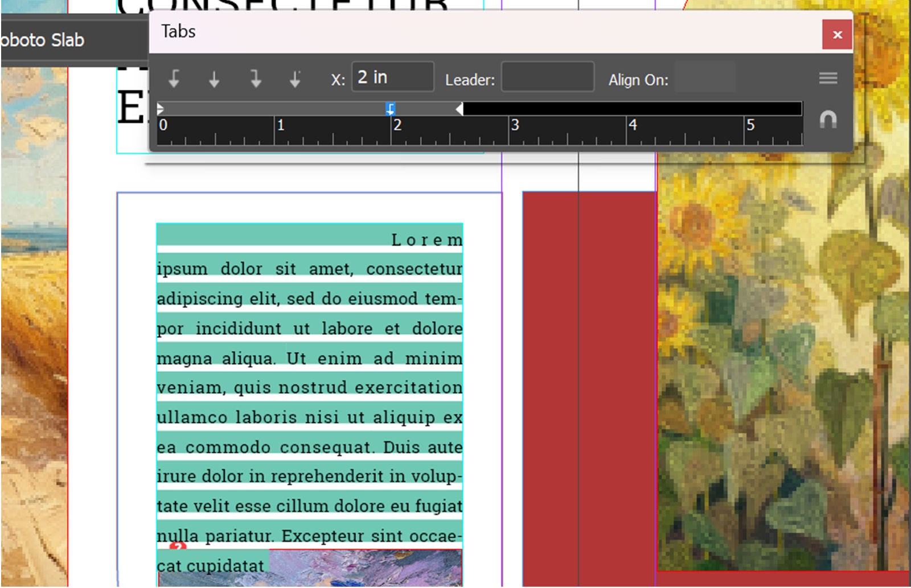
Task: Click the Align On input field
Action: (x=705, y=77)
